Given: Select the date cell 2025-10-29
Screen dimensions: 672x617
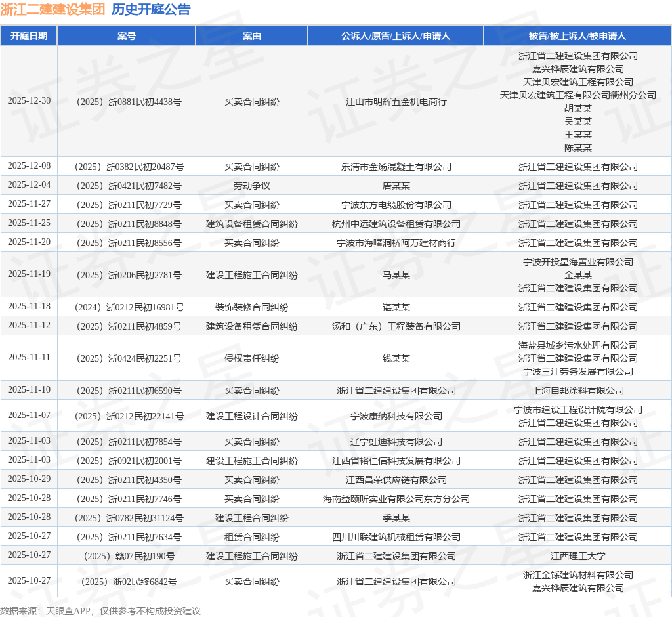Looking at the screenshot, I should tap(29, 479).
